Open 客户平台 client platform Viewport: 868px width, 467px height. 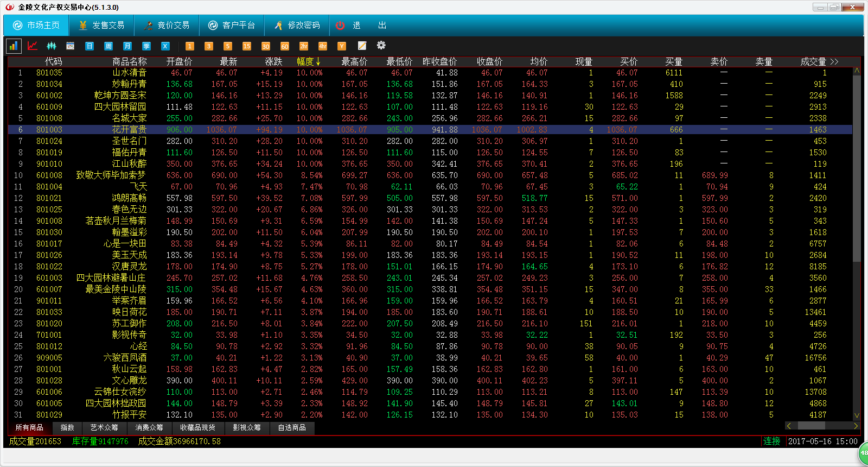coord(232,26)
